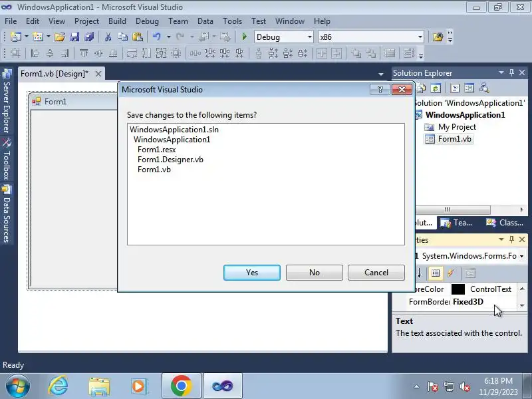Open the Project menu
The image size is (532, 399).
tap(86, 21)
